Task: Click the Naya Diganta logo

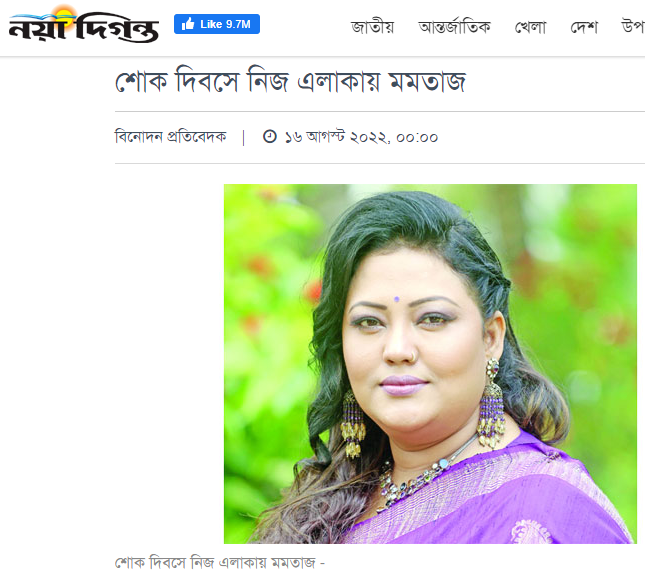Action: [84, 24]
